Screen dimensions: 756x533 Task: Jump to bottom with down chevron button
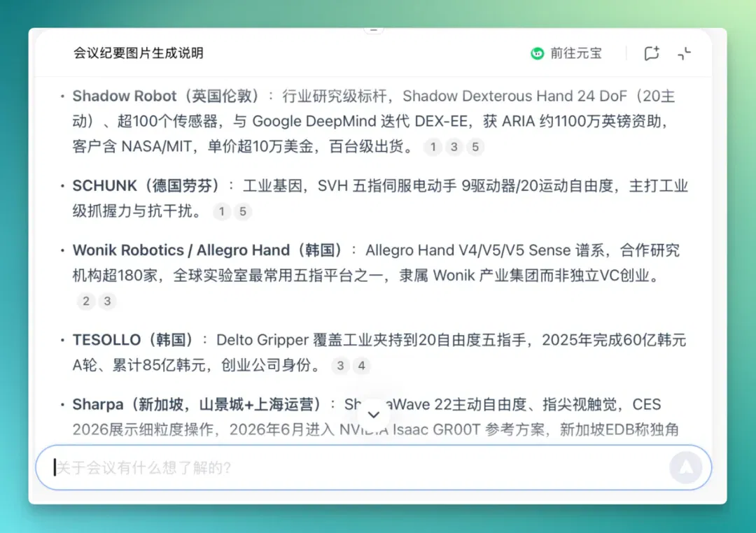pyautogui.click(x=373, y=415)
